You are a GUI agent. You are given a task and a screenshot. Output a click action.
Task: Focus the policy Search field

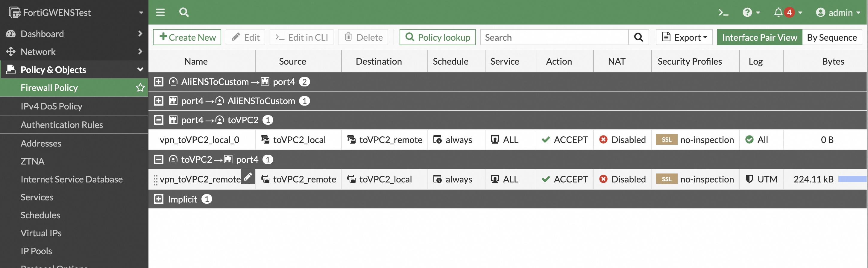[x=554, y=37]
